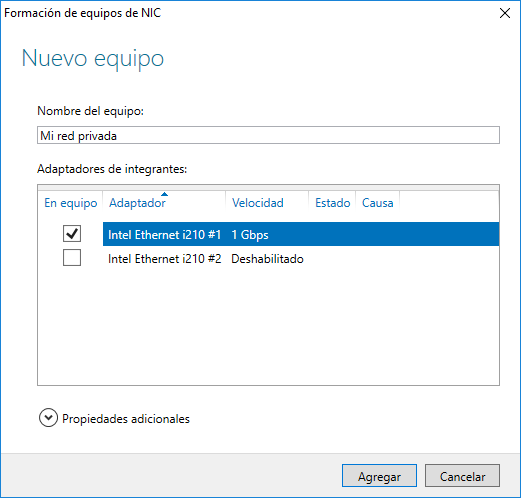Click the Deshabilitado speed cell
This screenshot has width=521, height=498.
[267, 259]
